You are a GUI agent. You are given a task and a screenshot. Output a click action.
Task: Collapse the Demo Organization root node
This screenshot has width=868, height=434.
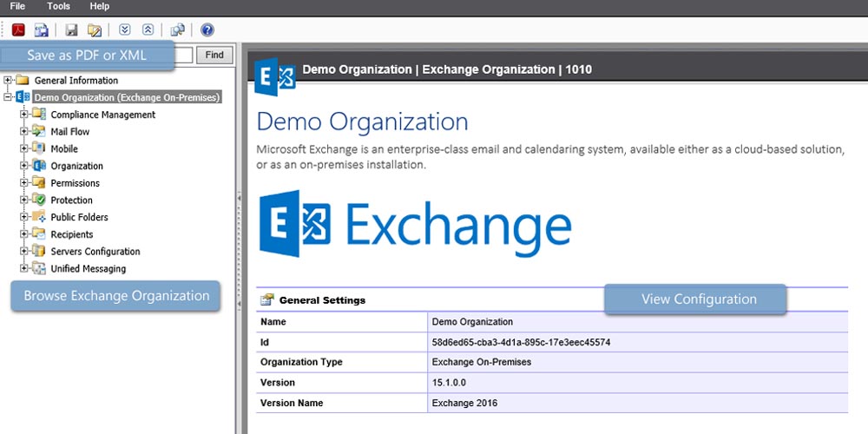click(7, 97)
